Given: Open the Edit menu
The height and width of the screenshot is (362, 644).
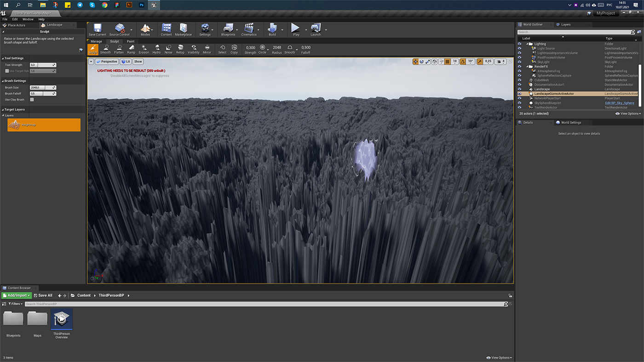Looking at the screenshot, I should [x=15, y=19].
